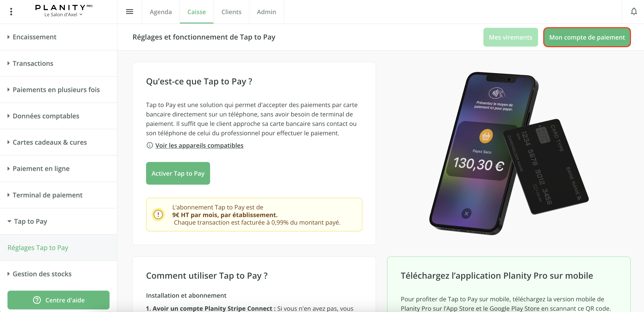Open the three-dot options menu
Screen dimensions: 644x312
click(11, 12)
